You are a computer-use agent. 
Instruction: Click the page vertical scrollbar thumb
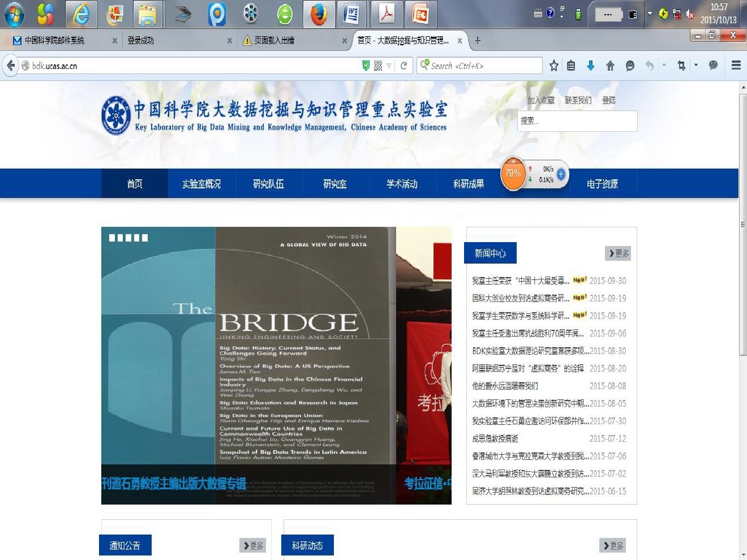point(742,223)
